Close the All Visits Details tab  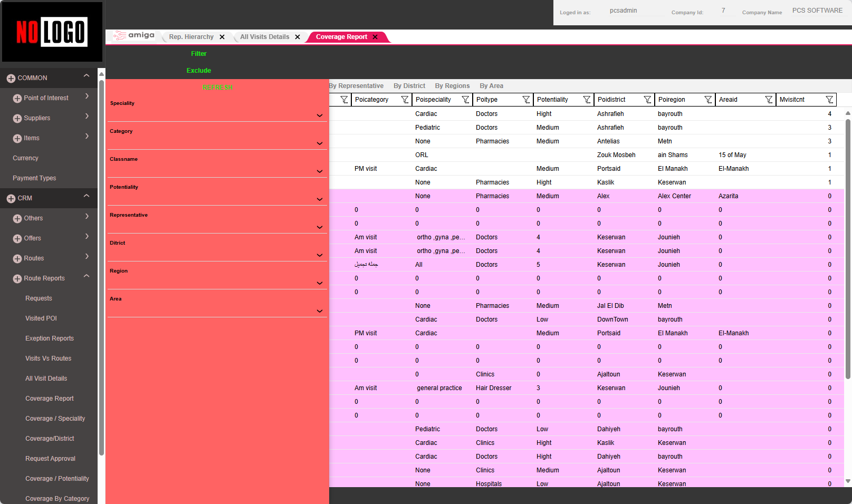pos(298,37)
